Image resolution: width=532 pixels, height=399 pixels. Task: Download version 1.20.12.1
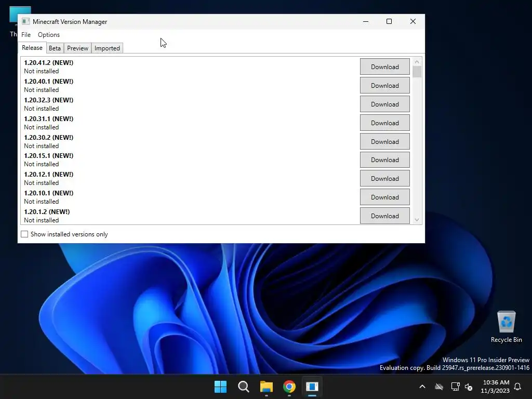coord(385,179)
